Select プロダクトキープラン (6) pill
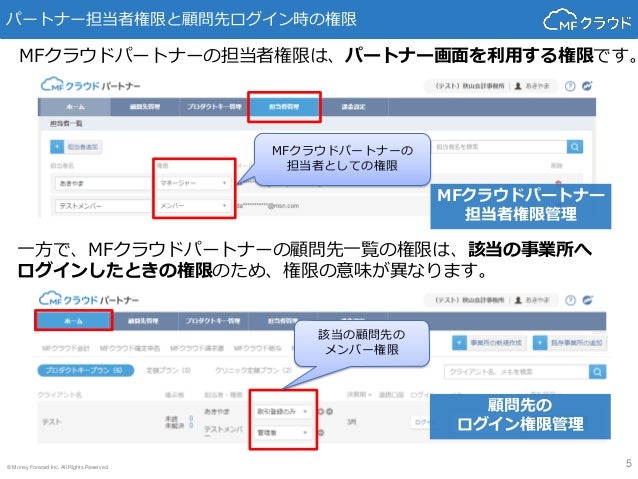 (85, 370)
